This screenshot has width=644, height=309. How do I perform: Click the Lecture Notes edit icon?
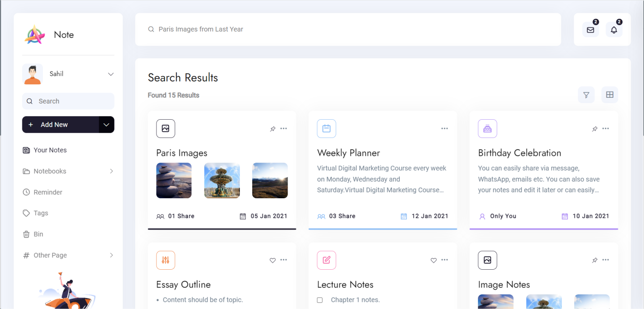point(326,260)
